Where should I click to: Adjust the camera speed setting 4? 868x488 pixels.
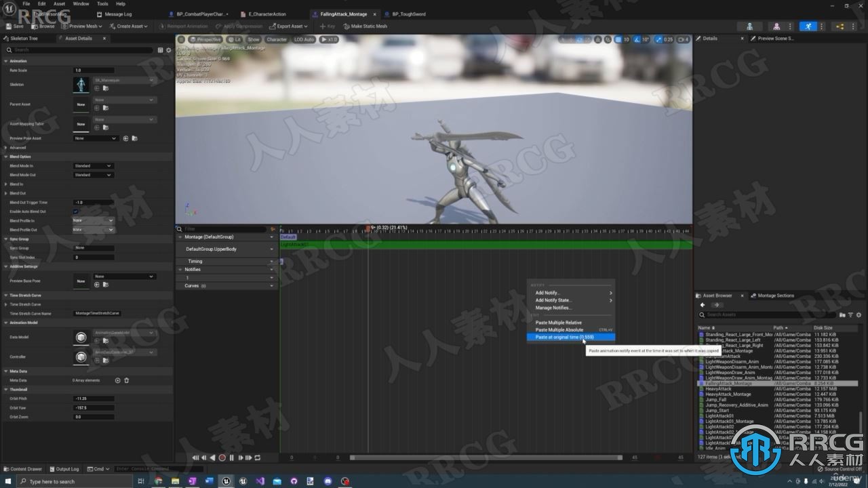pos(683,39)
